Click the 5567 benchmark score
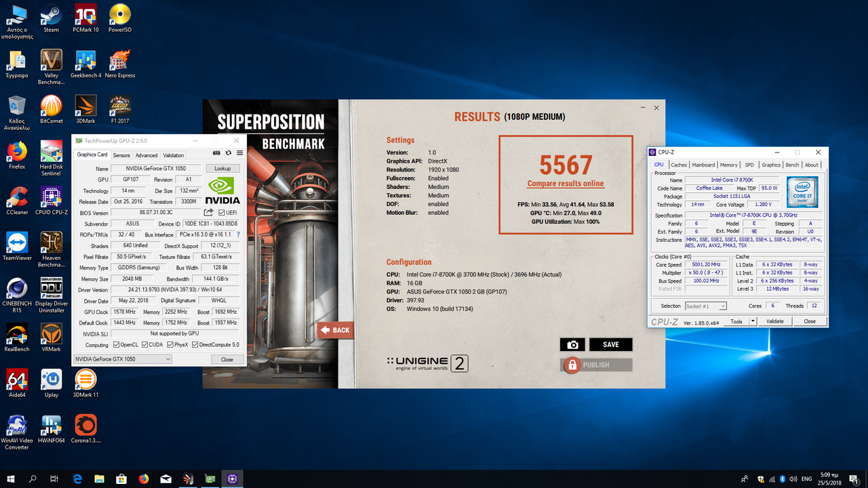The height and width of the screenshot is (488, 868). [566, 165]
